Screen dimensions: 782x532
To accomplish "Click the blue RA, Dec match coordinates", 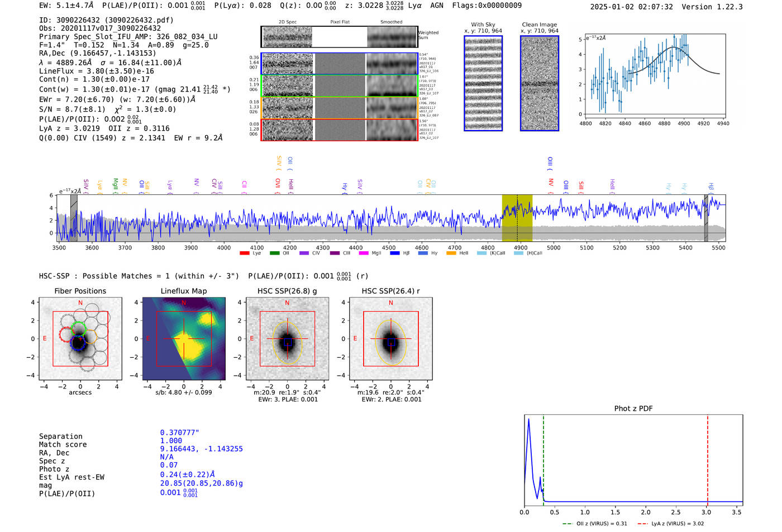I will [201, 449].
